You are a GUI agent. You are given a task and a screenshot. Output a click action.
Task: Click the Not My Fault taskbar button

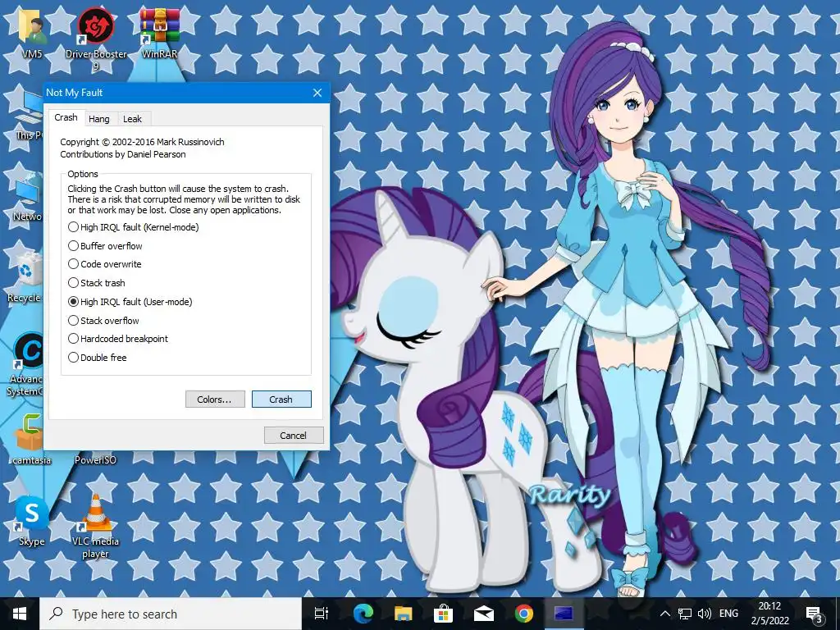[564, 614]
